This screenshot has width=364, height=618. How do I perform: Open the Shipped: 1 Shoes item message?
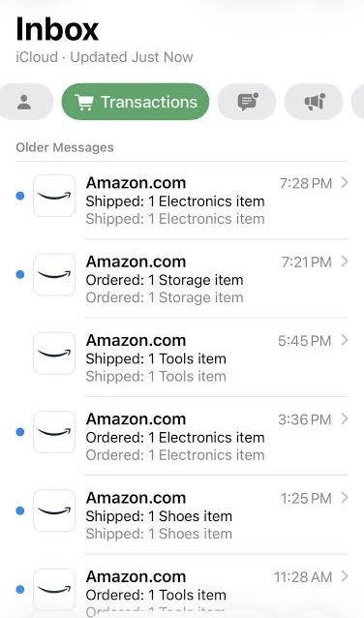tap(182, 514)
